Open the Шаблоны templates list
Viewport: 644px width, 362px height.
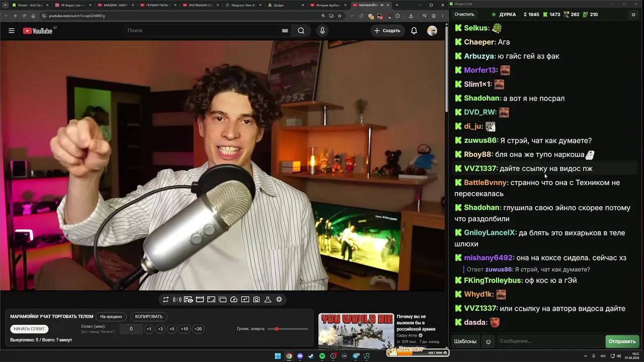coord(465,341)
